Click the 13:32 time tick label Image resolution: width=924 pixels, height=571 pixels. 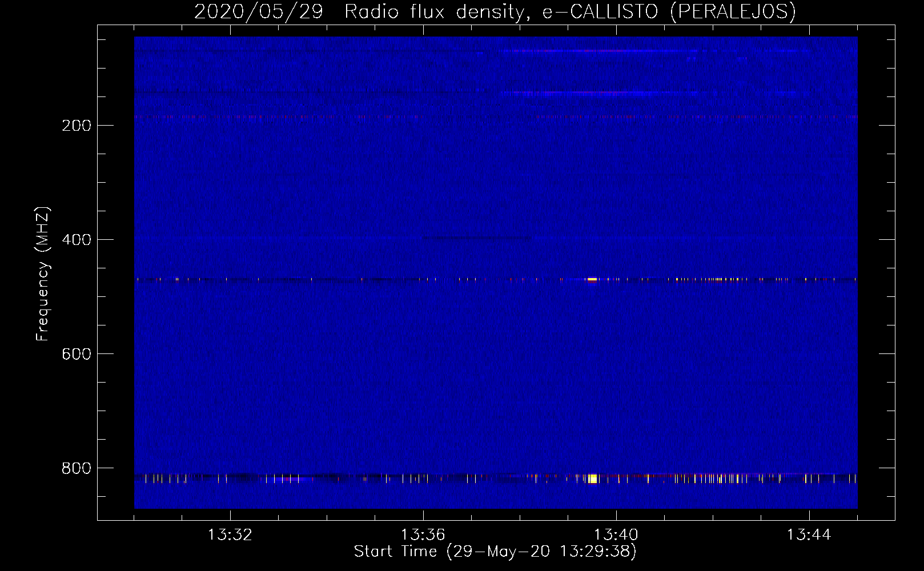pos(230,535)
